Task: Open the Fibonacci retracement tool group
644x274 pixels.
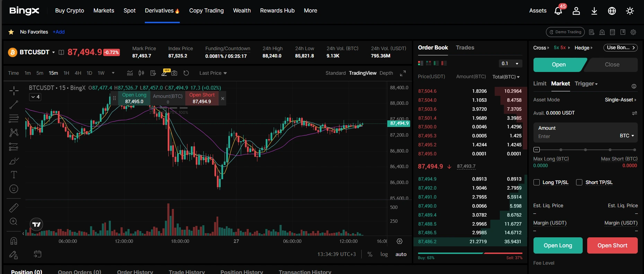Action: (14, 119)
